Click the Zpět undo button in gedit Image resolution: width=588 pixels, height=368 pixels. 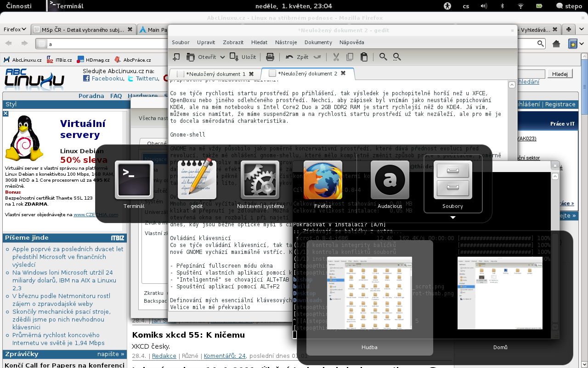297,57
